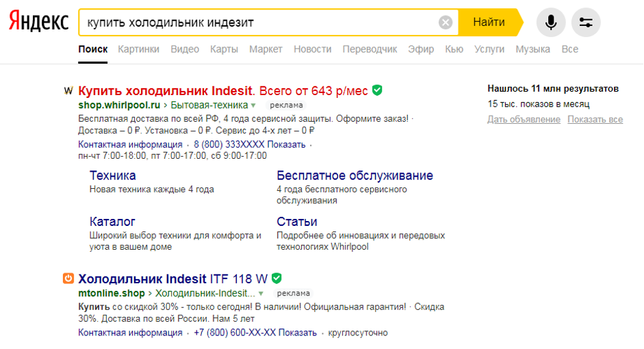The width and height of the screenshot is (644, 349).
Task: Reveal the phone 8 (800) 333XXXX Показать
Action: point(250,144)
